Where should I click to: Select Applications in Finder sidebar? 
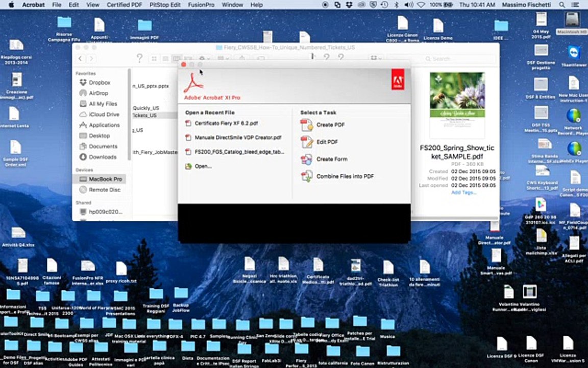104,125
